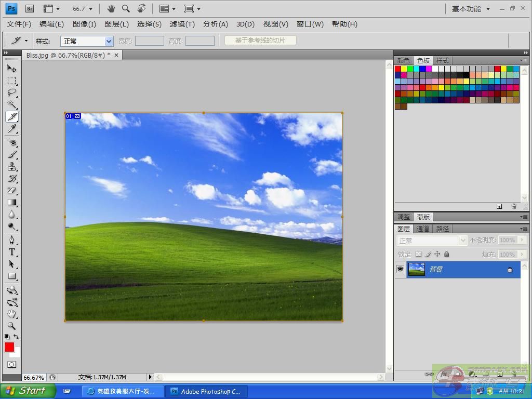The width and height of the screenshot is (532, 399).
Task: Toggle lock image pixels
Action: (428, 254)
